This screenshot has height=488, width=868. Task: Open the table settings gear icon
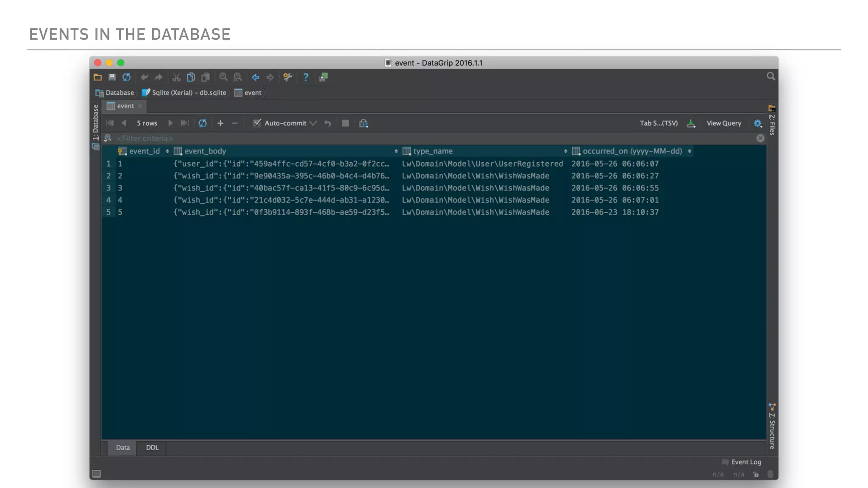tap(758, 123)
